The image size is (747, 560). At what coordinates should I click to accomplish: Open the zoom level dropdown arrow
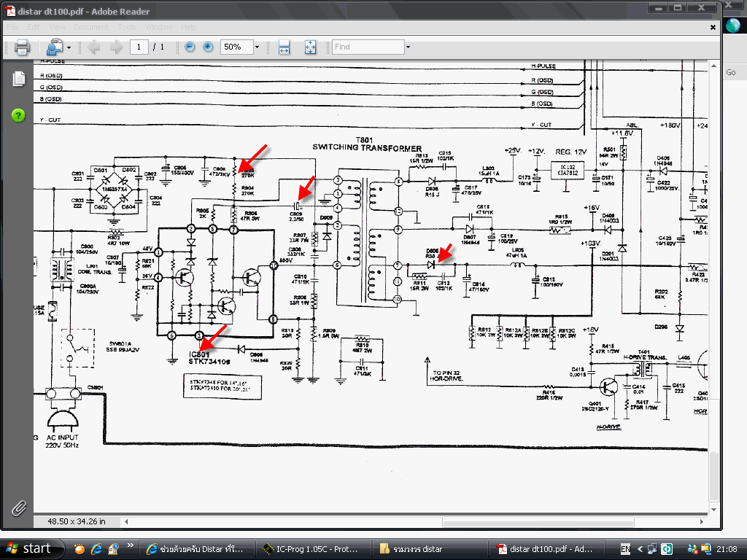tap(258, 47)
